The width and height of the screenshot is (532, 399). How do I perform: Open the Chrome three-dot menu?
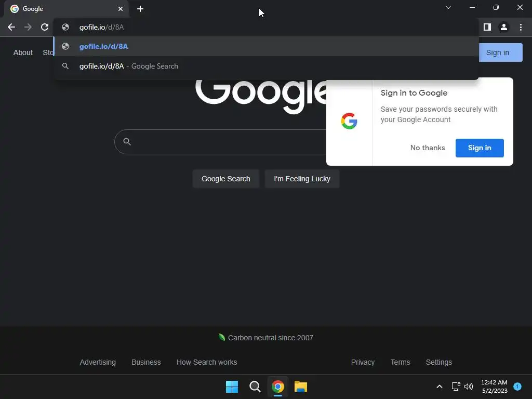click(x=521, y=27)
